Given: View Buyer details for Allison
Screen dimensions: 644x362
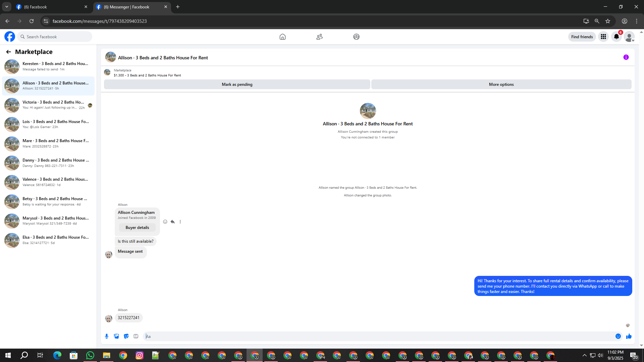Looking at the screenshot, I should pyautogui.click(x=137, y=228).
